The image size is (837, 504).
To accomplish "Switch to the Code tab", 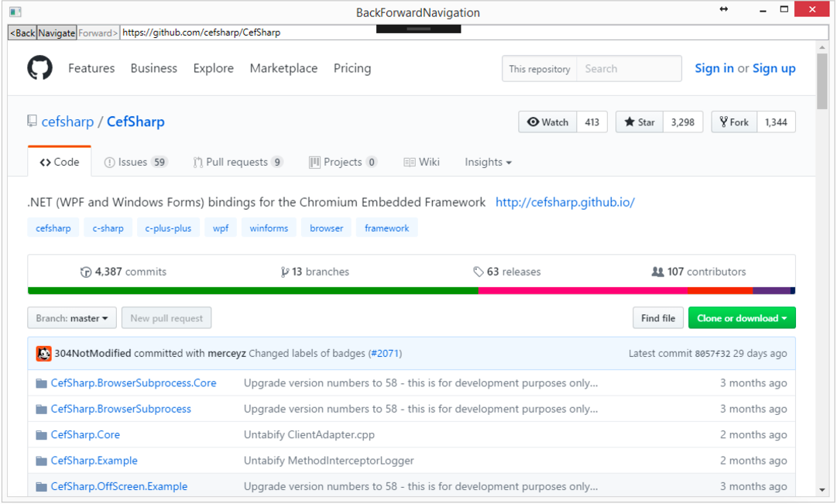I will (60, 162).
